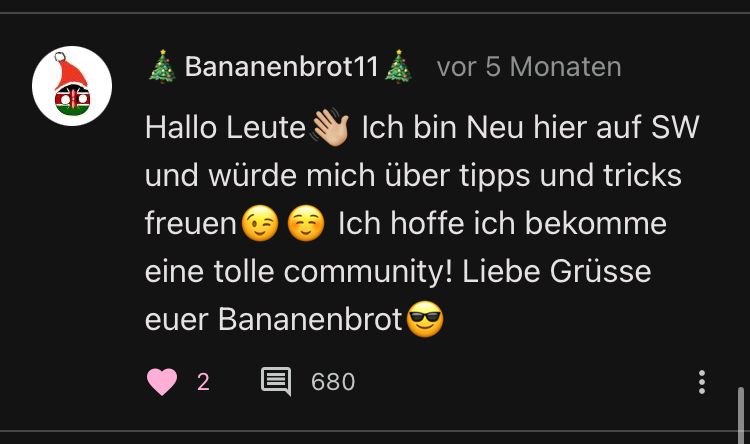Click the Christmas tree after the username
Viewport: 750px width, 444px height.
point(398,67)
